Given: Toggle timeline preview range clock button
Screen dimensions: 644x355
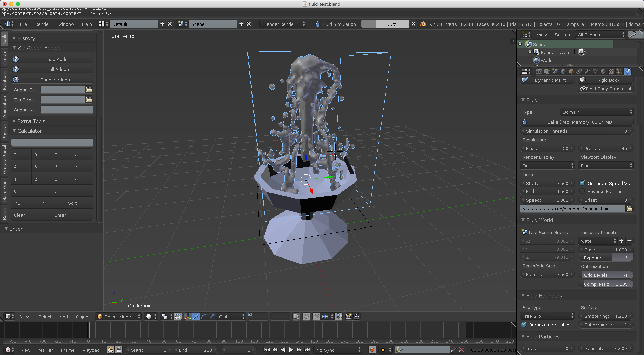Looking at the screenshot, I should 111,350.
